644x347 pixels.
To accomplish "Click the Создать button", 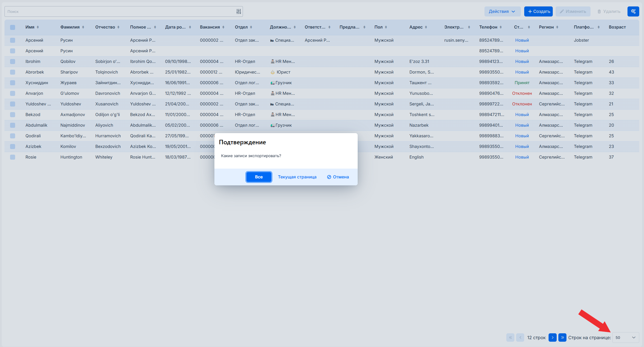I will pos(538,11).
